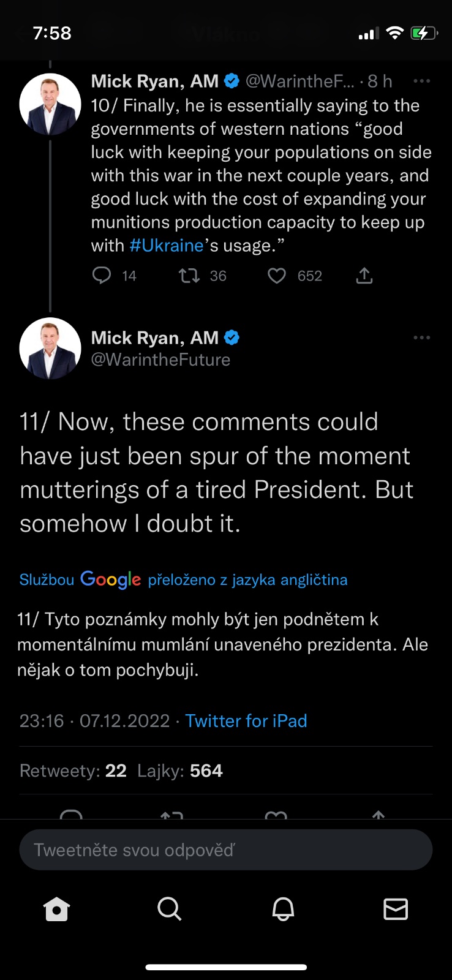Retweet the 10/ thread tweet
Image resolution: width=452 pixels, height=980 pixels.
pyautogui.click(x=189, y=276)
